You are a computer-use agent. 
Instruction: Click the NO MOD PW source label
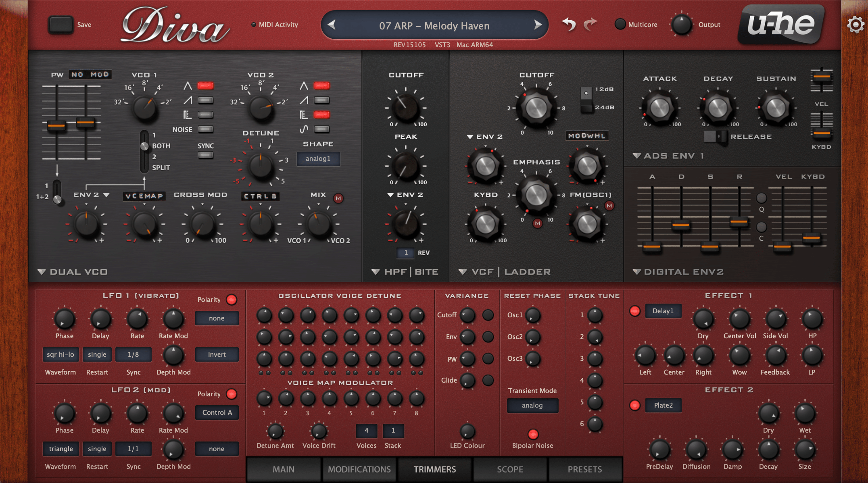click(x=90, y=74)
